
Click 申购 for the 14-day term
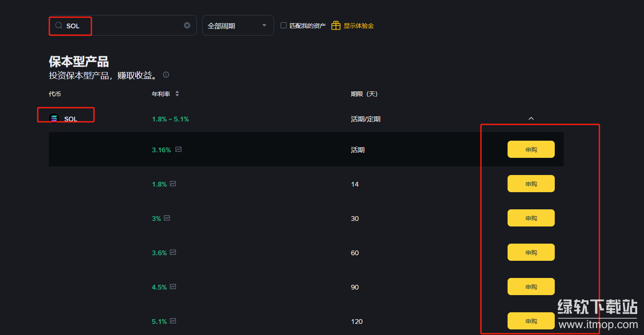(x=531, y=184)
